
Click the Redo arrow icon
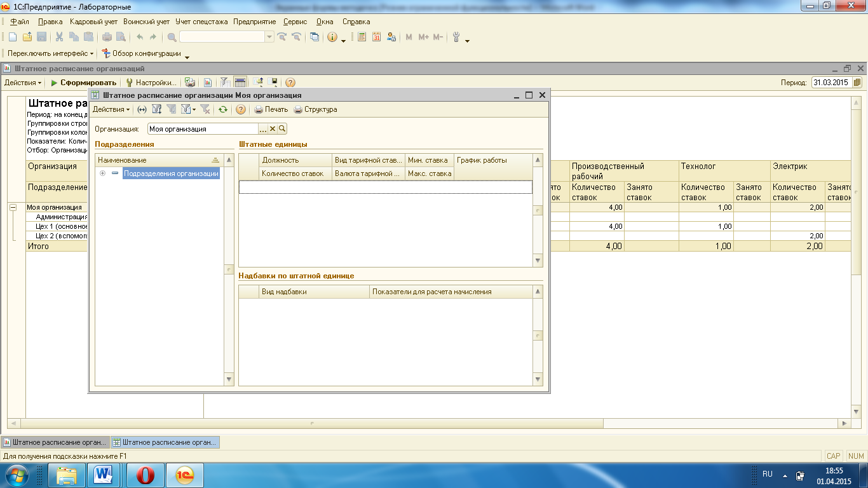[x=153, y=37]
